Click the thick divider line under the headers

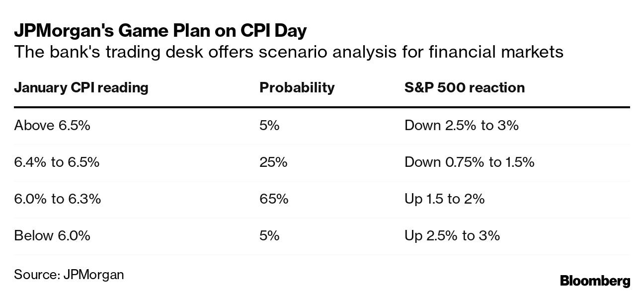click(322, 107)
